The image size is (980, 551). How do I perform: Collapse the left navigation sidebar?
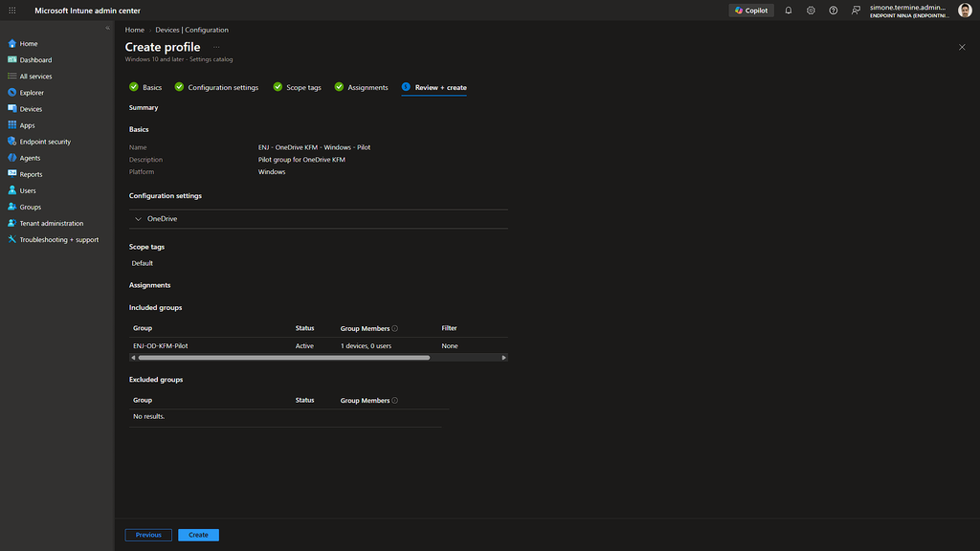[x=107, y=28]
